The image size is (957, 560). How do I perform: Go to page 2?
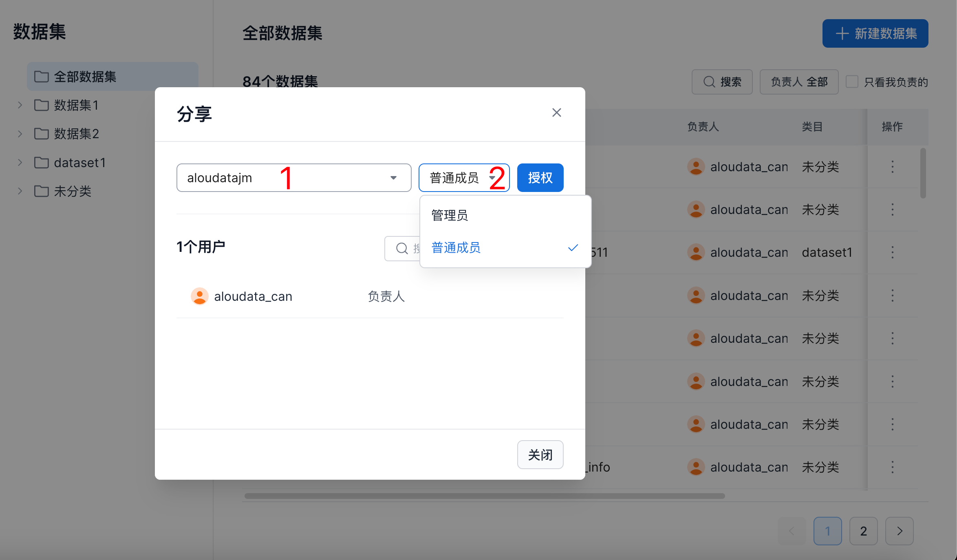(x=863, y=531)
